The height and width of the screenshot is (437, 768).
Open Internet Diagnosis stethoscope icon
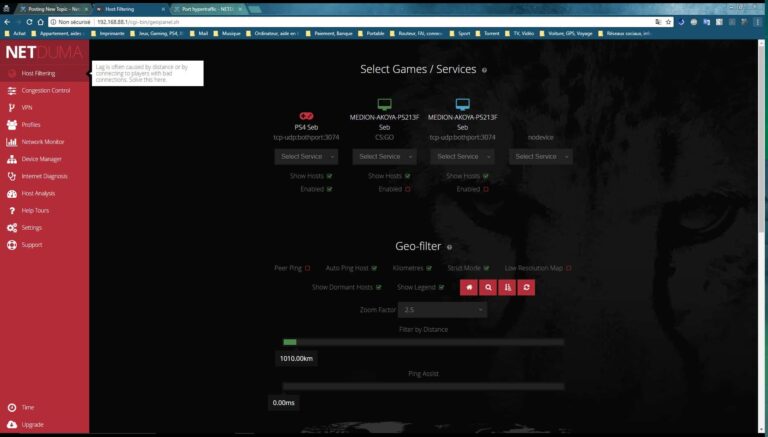coord(11,176)
